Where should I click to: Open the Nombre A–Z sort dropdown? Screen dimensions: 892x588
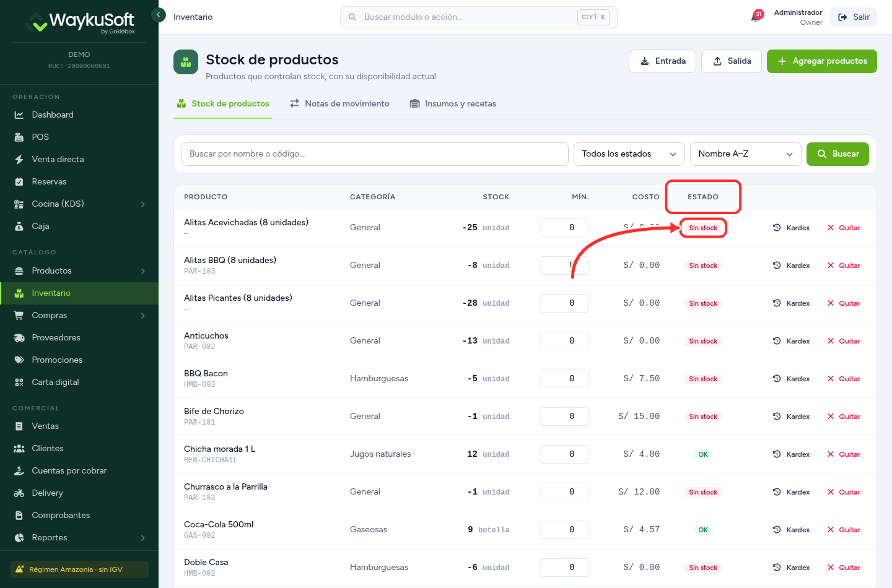746,154
